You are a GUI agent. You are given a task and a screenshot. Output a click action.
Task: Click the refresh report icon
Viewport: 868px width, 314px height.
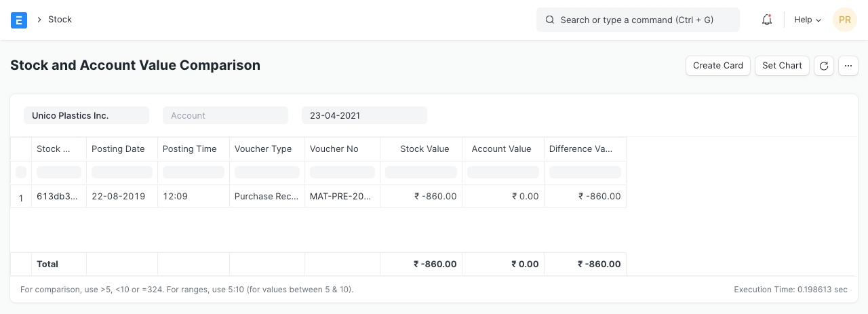pyautogui.click(x=824, y=66)
